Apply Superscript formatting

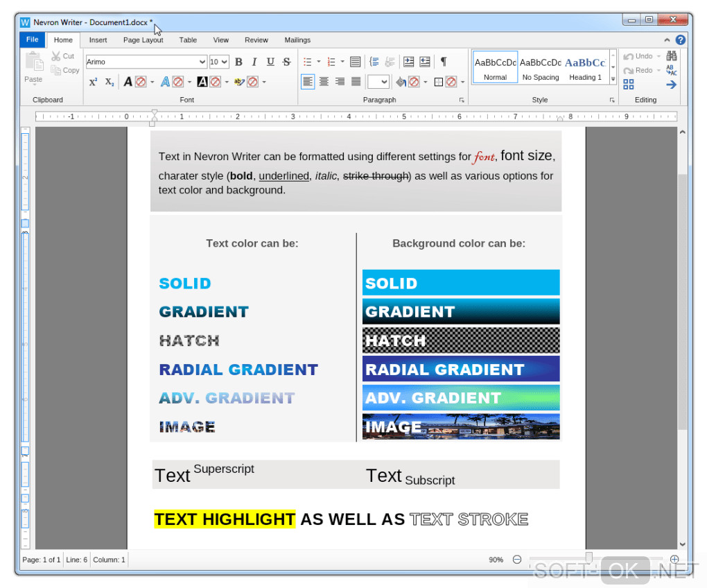click(93, 82)
